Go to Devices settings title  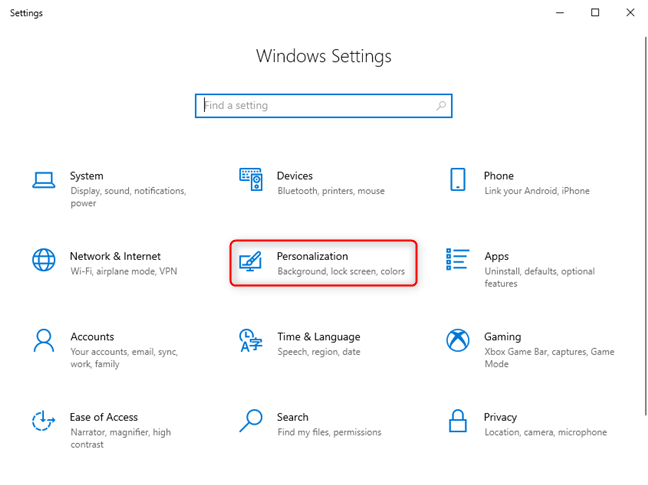pos(295,176)
